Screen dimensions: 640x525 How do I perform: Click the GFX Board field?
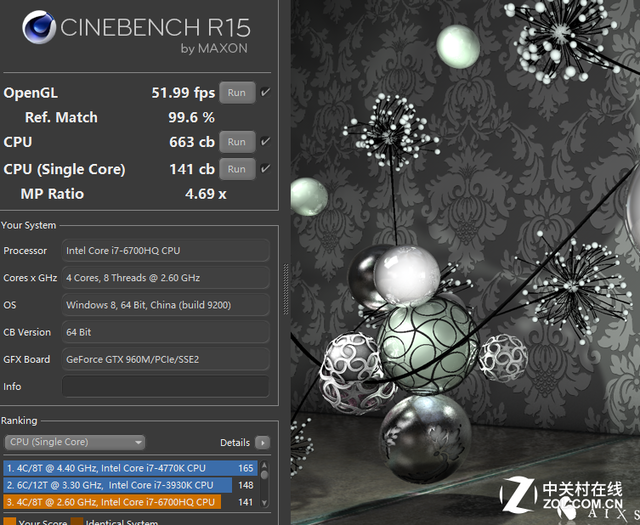point(165,359)
